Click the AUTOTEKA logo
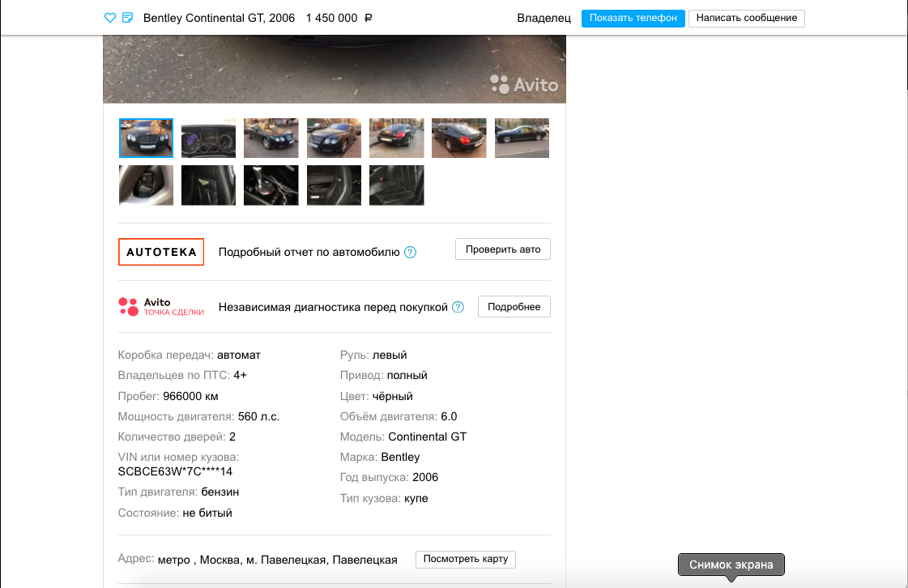This screenshot has height=588, width=908. point(161,252)
